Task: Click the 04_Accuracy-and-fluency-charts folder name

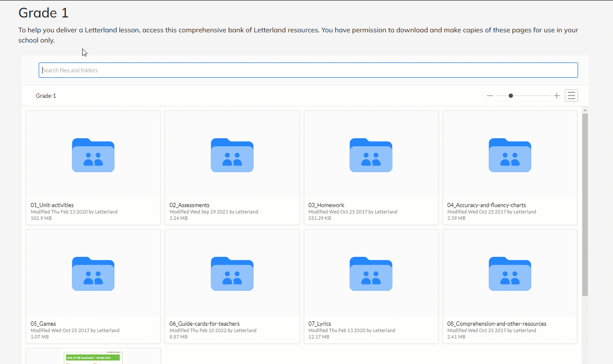Action: pyautogui.click(x=487, y=205)
